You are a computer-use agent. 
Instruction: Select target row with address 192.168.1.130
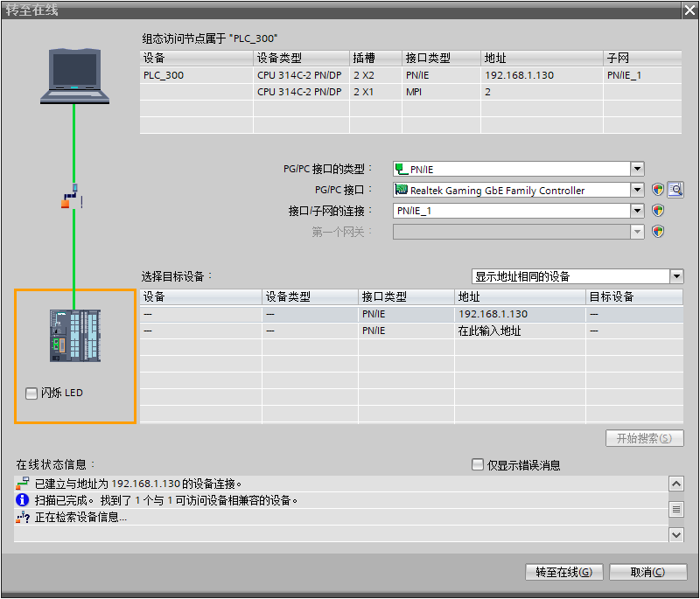pos(411,314)
